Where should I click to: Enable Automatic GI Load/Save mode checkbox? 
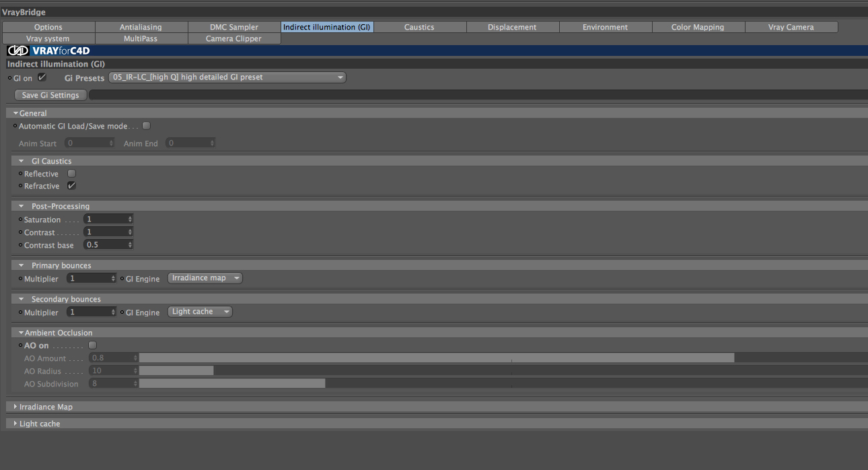click(146, 126)
